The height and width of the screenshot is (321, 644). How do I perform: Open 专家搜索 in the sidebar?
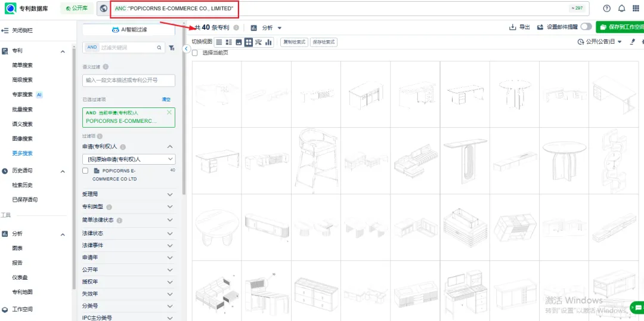click(x=22, y=94)
